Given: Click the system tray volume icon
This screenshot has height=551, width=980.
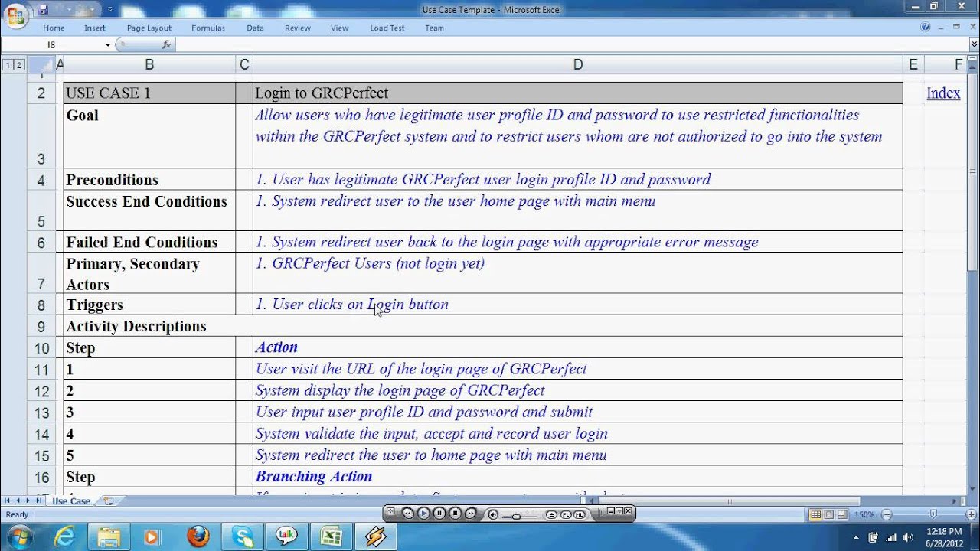Looking at the screenshot, I should point(909,537).
